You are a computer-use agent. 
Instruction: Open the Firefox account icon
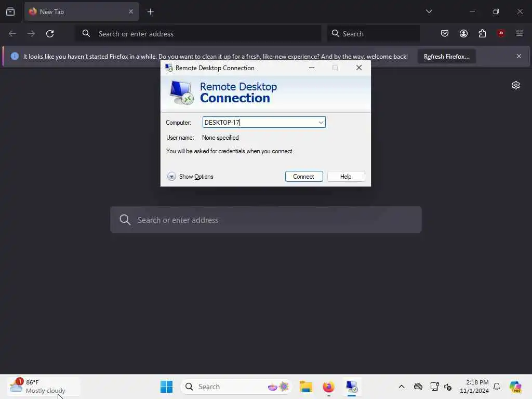click(x=463, y=34)
